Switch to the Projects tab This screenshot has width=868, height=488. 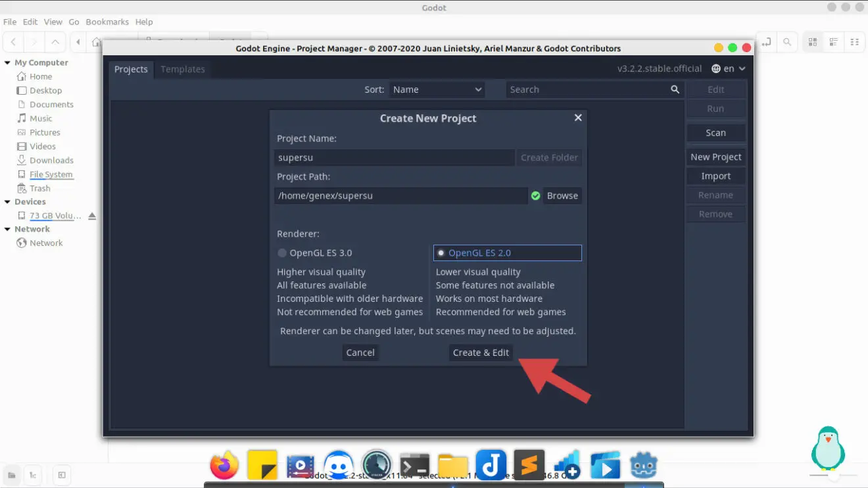point(131,69)
